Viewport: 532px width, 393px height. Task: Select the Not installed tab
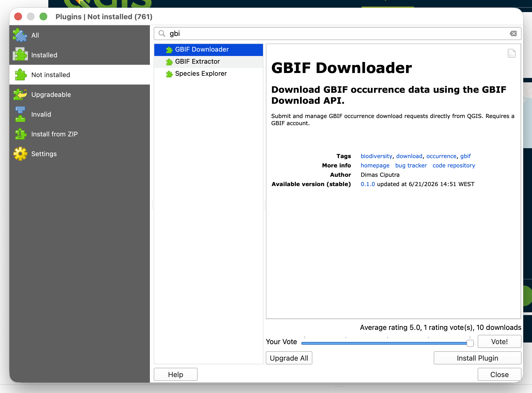click(x=80, y=75)
